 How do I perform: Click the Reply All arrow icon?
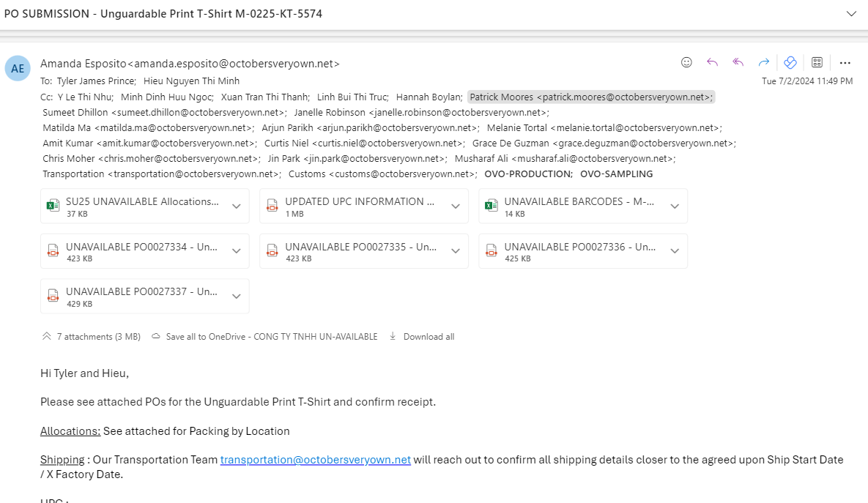pos(738,62)
